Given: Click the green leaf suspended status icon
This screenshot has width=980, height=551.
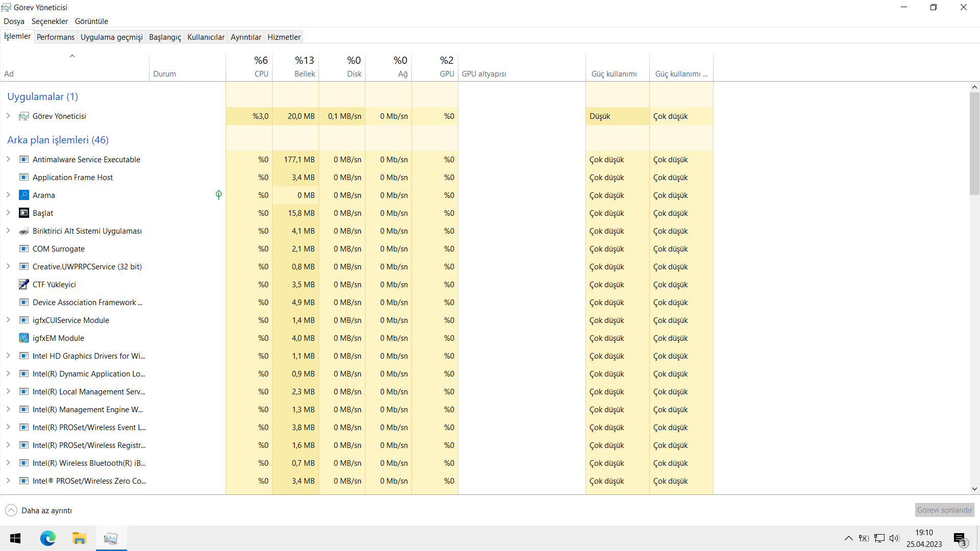Looking at the screenshot, I should point(218,195).
